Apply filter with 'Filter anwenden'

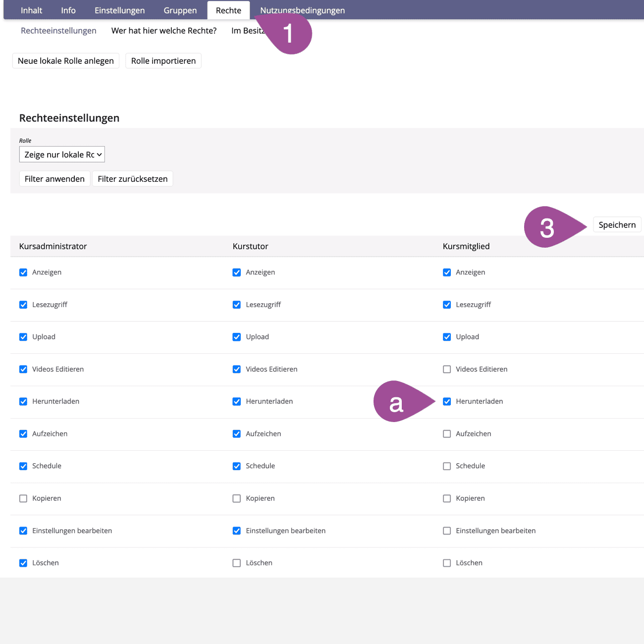point(54,179)
